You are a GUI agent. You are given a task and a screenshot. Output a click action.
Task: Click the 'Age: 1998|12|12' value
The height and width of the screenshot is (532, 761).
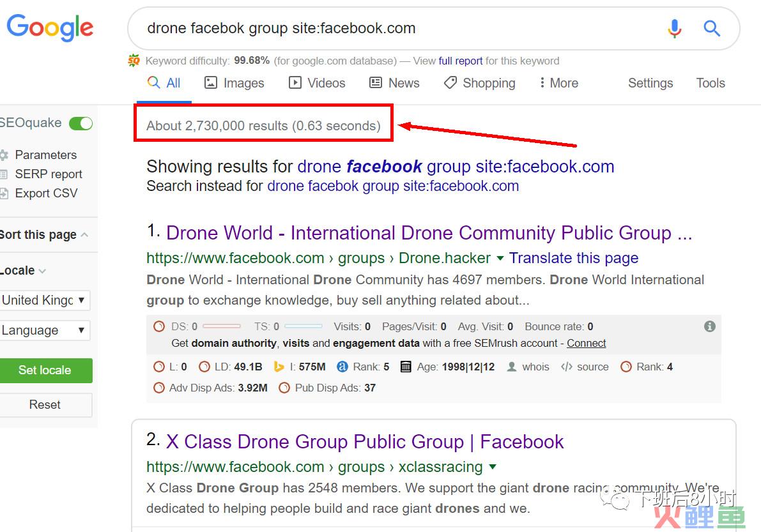tap(468, 367)
